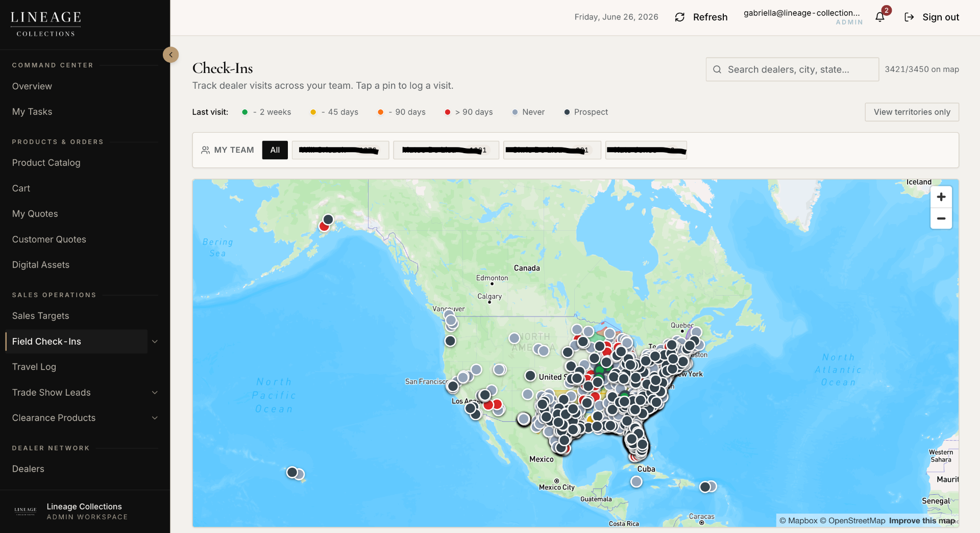Select the first redacted team member filter
980x533 pixels.
coord(340,150)
